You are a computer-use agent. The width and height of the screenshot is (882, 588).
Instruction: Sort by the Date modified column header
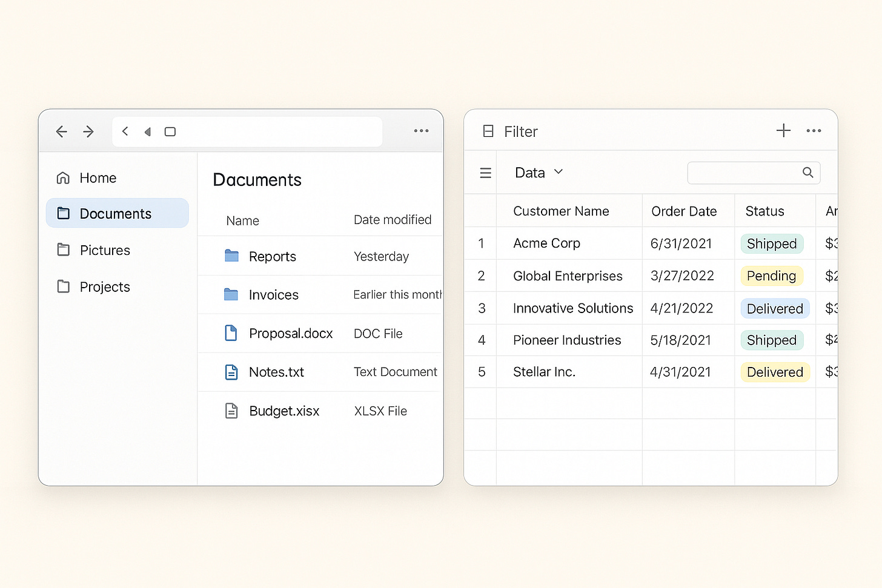[393, 220]
